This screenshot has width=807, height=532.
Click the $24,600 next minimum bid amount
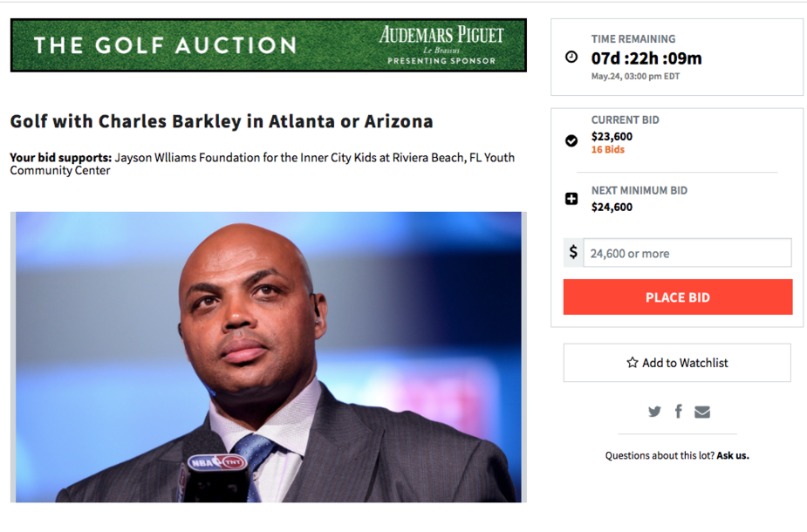[612, 208]
